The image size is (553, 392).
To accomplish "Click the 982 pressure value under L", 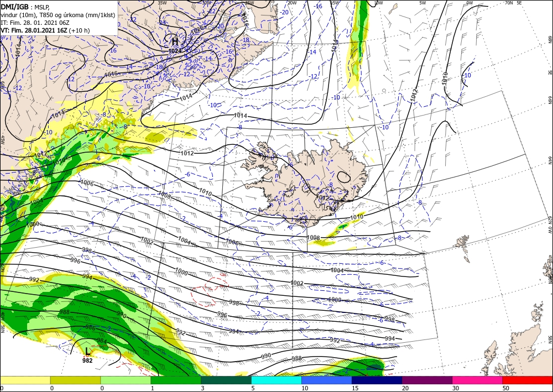I will 87,360.
